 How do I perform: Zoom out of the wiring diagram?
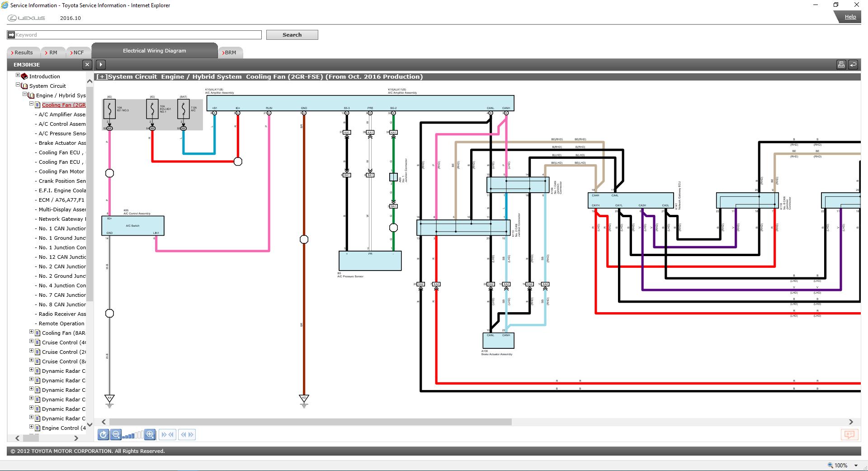point(116,435)
